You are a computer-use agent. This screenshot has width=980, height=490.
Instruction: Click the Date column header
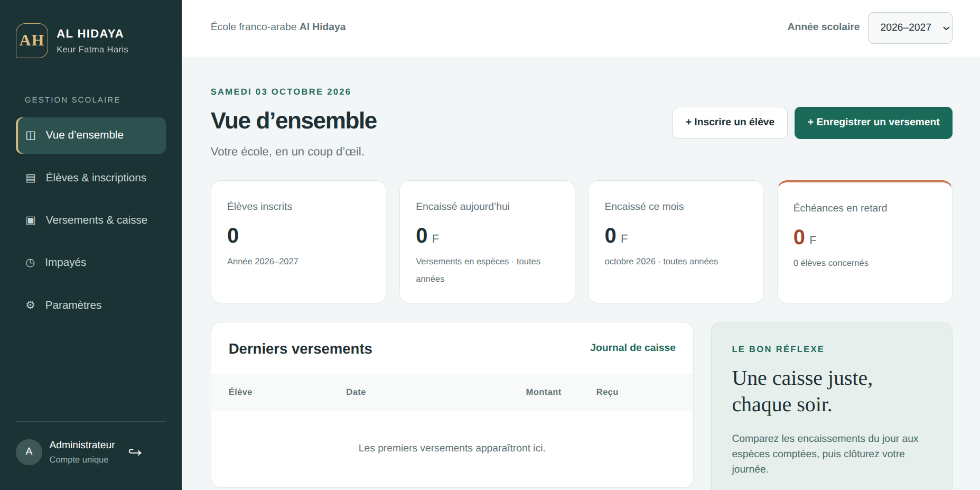[x=356, y=392]
